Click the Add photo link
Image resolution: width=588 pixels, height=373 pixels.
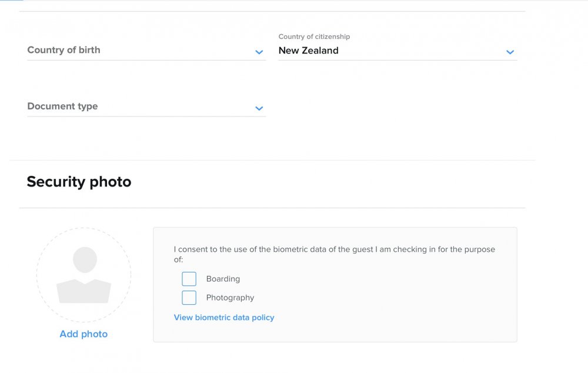pos(83,334)
